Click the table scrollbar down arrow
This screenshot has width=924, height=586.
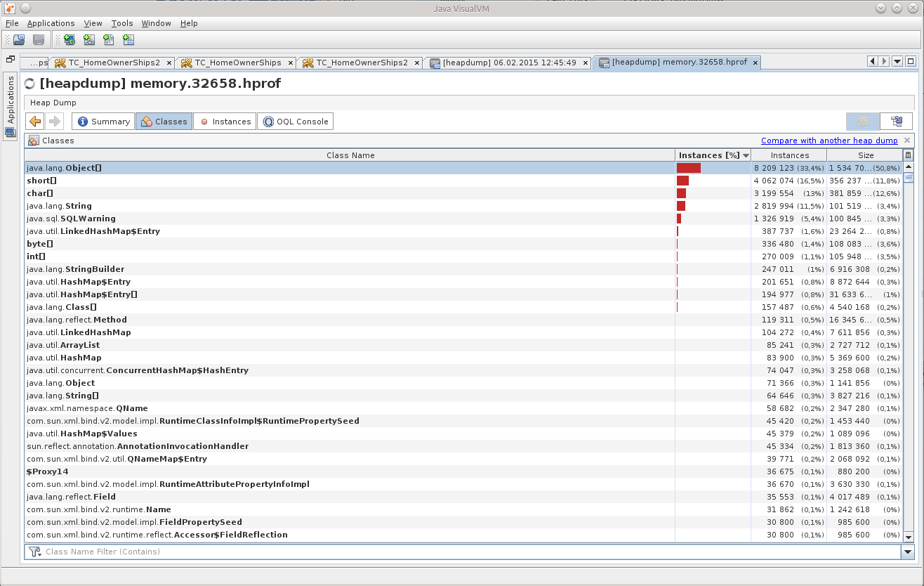coord(909,537)
